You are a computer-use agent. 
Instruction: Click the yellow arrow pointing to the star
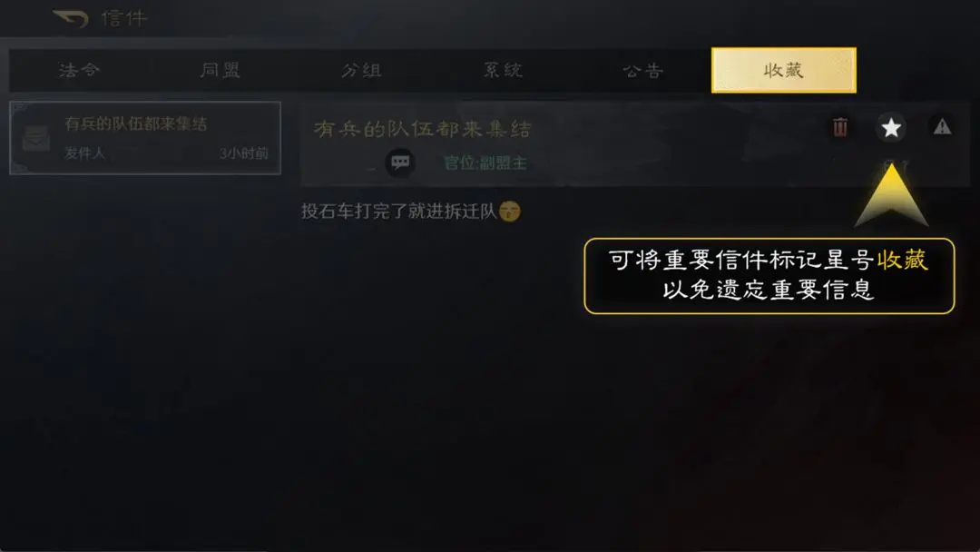891,194
